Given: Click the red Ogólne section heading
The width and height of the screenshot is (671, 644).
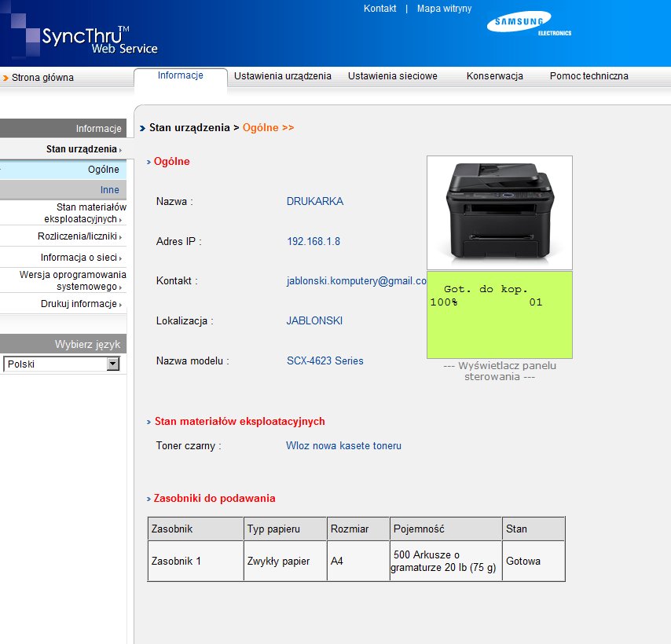Looking at the screenshot, I should coord(171,161).
